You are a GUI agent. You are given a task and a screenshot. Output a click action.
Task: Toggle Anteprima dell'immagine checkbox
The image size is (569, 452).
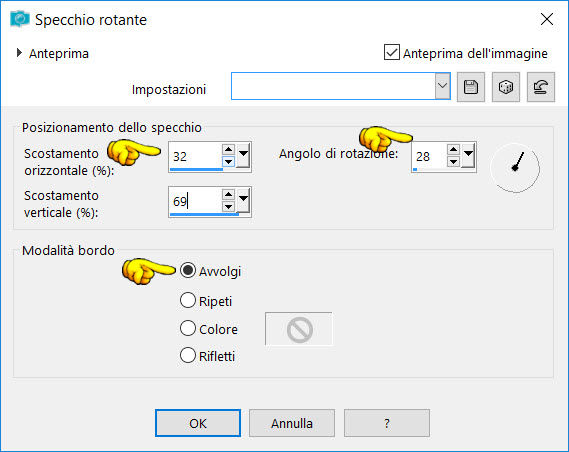(x=392, y=53)
